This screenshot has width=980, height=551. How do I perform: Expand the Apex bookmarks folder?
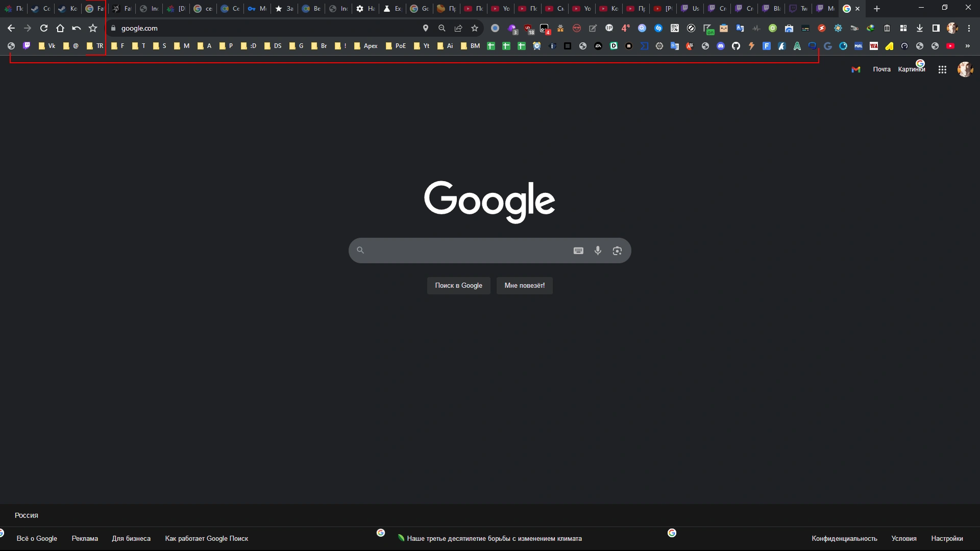(365, 46)
